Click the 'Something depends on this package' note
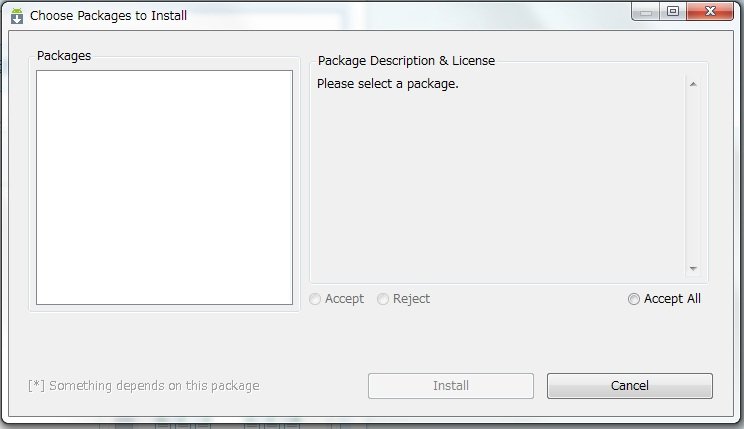 click(x=144, y=386)
